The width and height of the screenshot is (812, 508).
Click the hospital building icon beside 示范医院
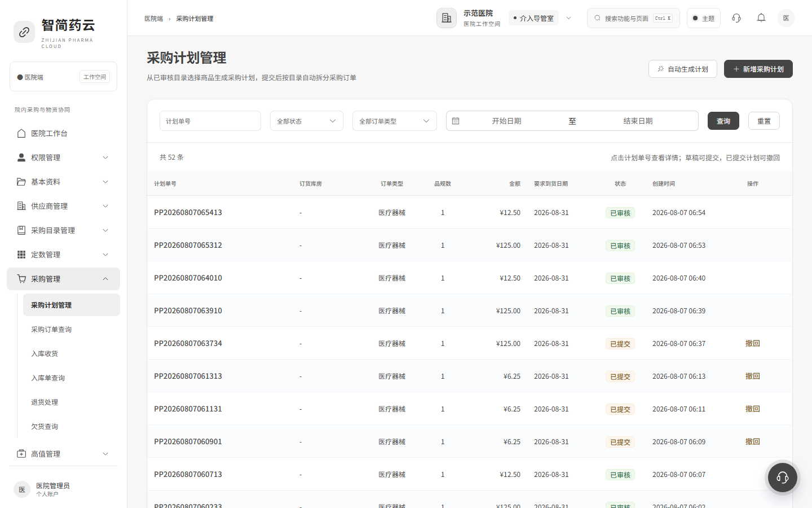tap(447, 18)
